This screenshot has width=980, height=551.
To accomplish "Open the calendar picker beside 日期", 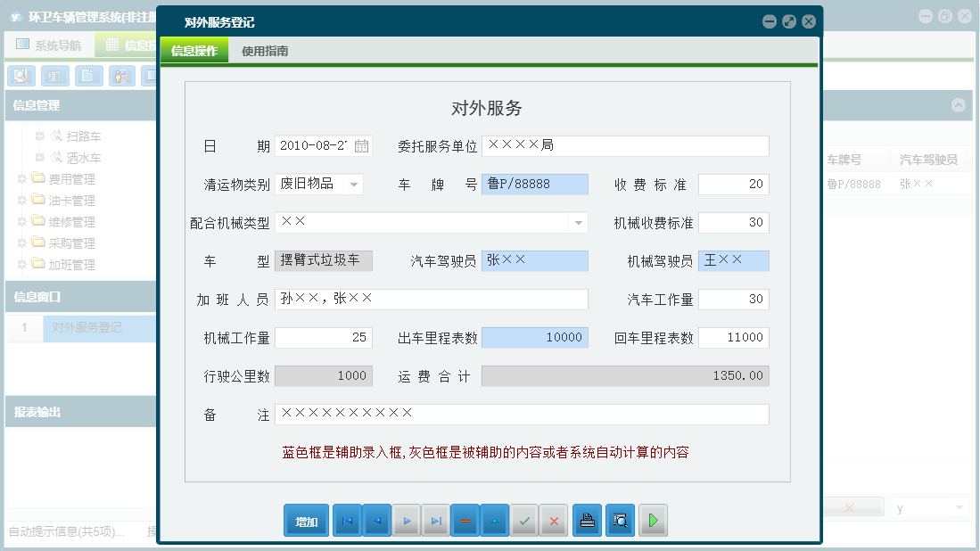I will (362, 145).
